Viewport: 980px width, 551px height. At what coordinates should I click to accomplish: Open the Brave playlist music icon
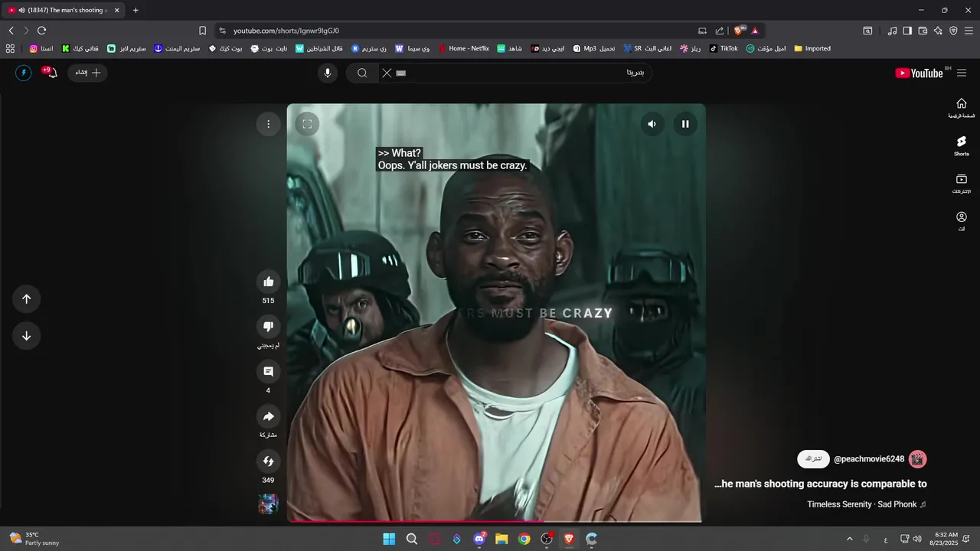892,31
